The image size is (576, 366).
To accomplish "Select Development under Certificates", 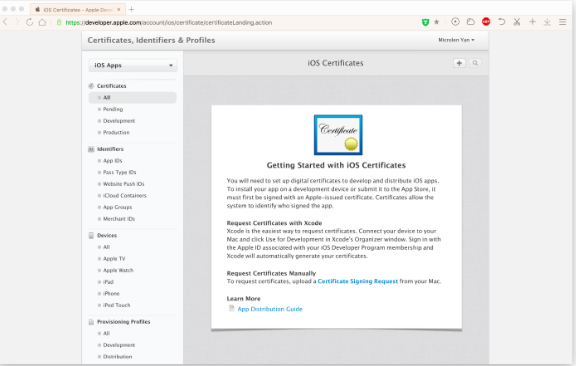I will tap(119, 121).
